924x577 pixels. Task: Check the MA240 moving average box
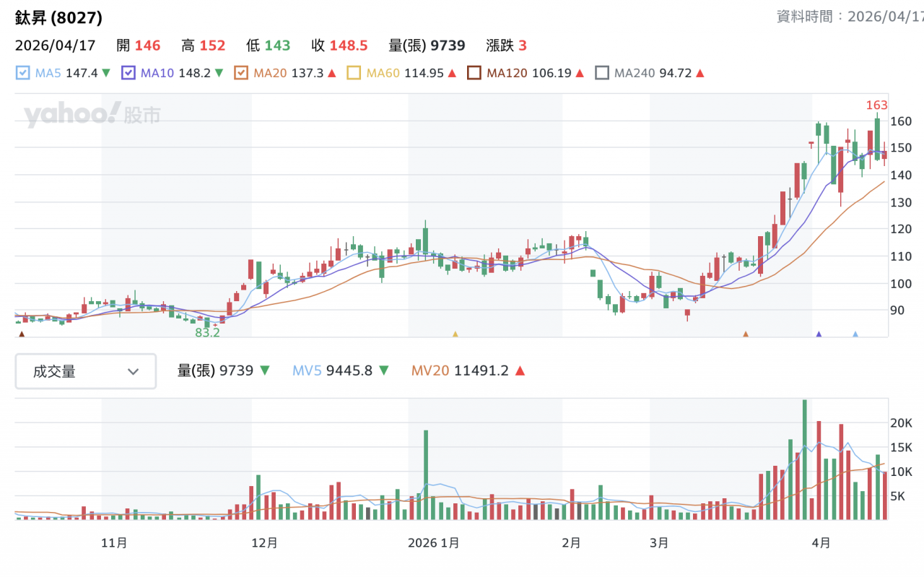click(x=602, y=73)
